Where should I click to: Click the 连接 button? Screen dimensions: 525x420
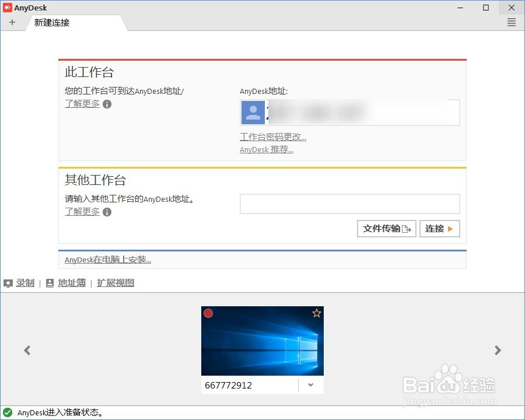pos(440,229)
